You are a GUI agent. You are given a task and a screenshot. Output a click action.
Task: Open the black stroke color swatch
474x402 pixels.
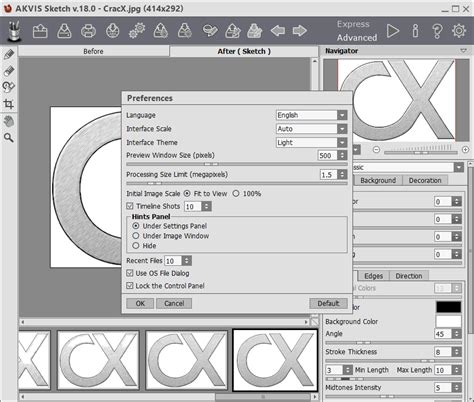click(x=448, y=307)
